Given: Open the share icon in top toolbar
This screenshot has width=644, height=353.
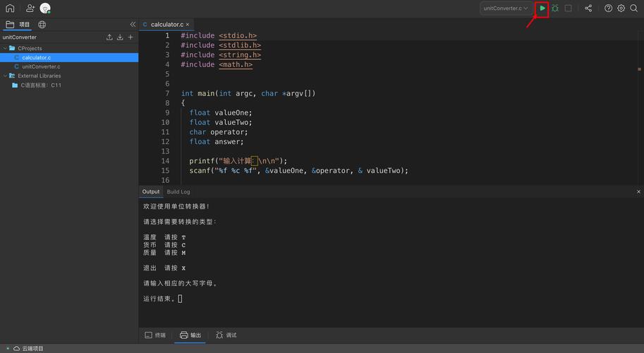Looking at the screenshot, I should tap(588, 8).
